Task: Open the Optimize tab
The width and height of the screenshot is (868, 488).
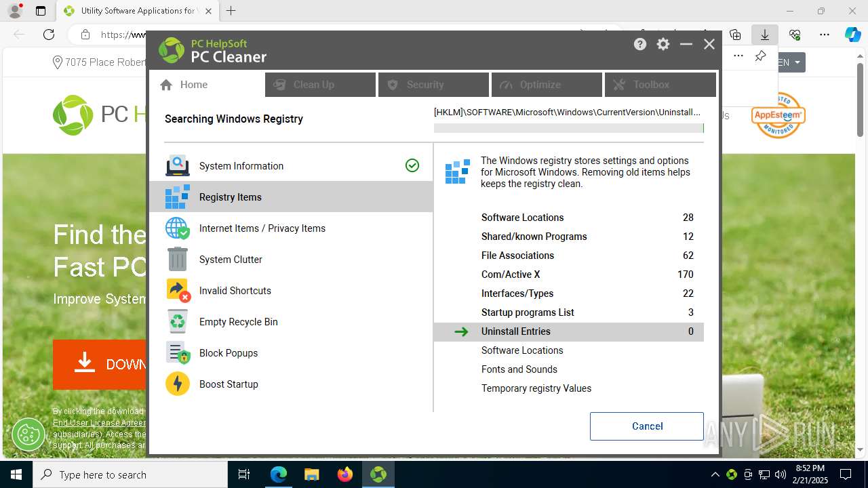Action: coord(547,85)
